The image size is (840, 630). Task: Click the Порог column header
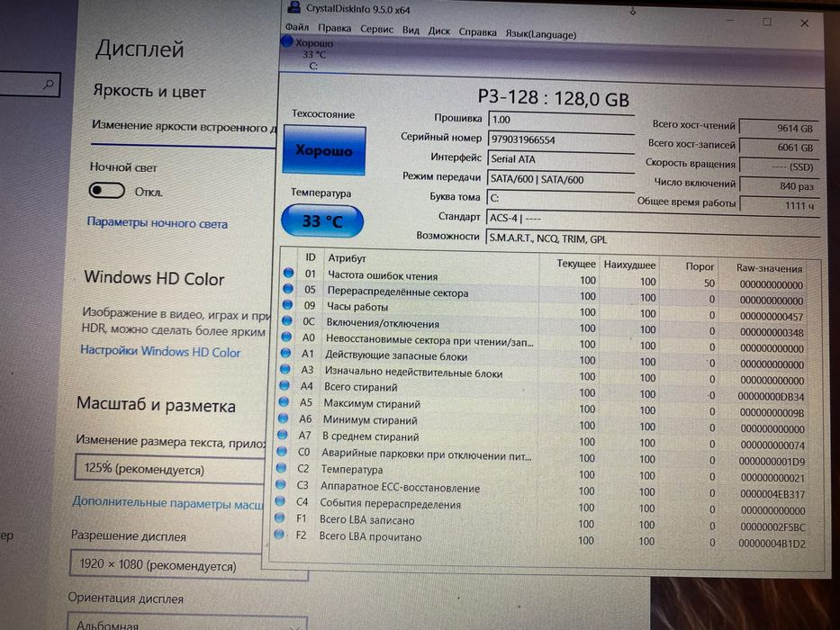pyautogui.click(x=700, y=266)
